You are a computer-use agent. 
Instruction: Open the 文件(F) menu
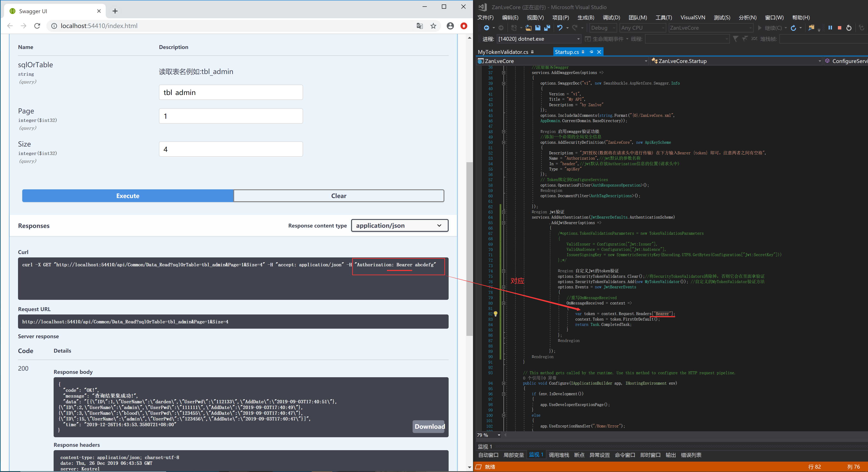point(485,18)
